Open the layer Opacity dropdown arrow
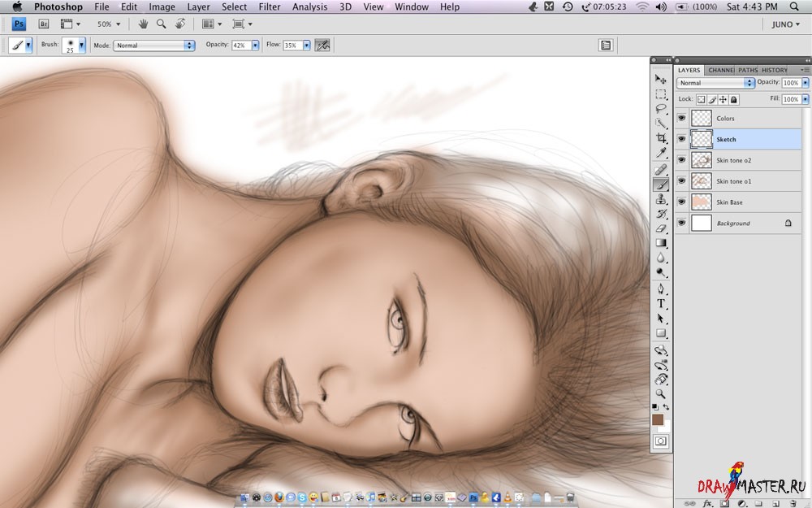The width and height of the screenshot is (812, 508). pos(806,83)
